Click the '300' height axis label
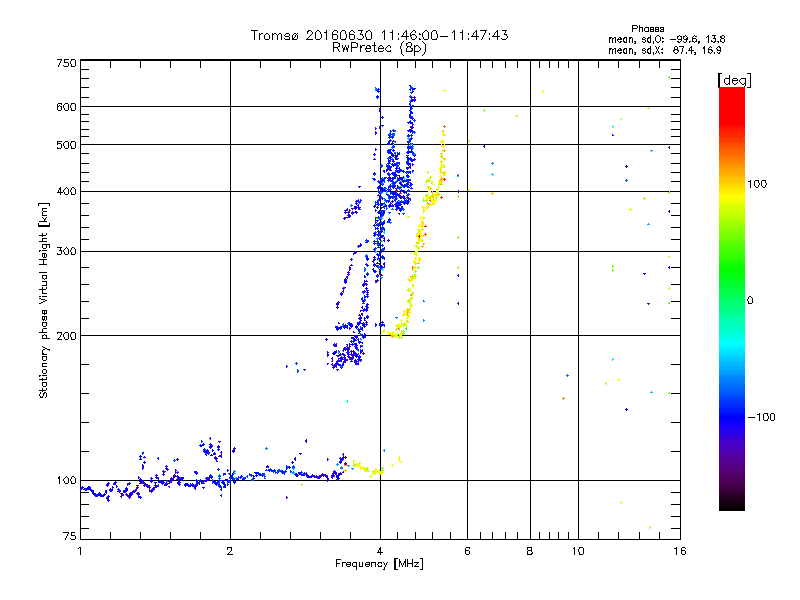Viewport: 800px width, 600px height. coord(66,252)
